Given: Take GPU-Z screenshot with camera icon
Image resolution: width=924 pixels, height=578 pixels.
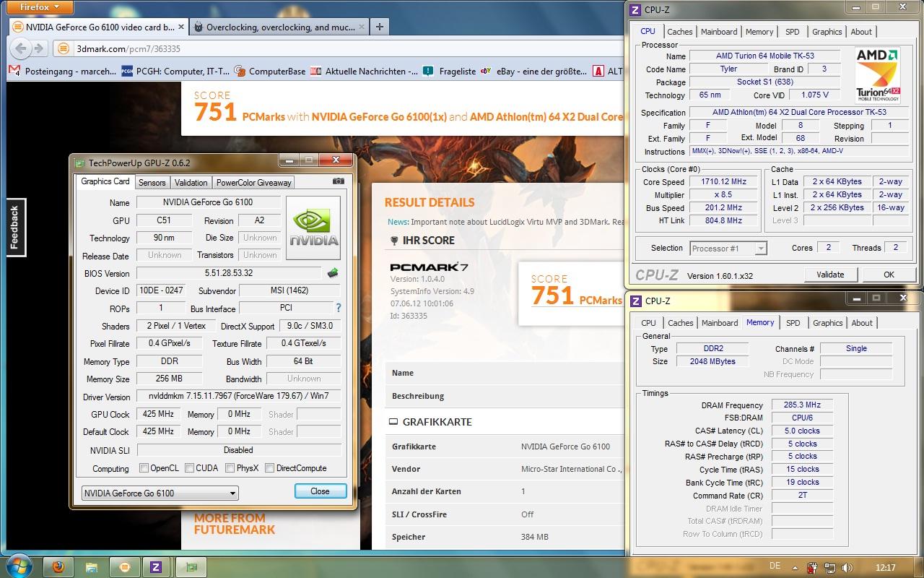Looking at the screenshot, I should click(x=338, y=182).
